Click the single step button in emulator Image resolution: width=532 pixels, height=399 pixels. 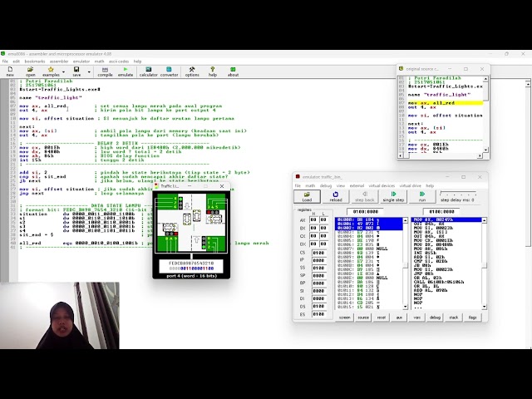[393, 196]
